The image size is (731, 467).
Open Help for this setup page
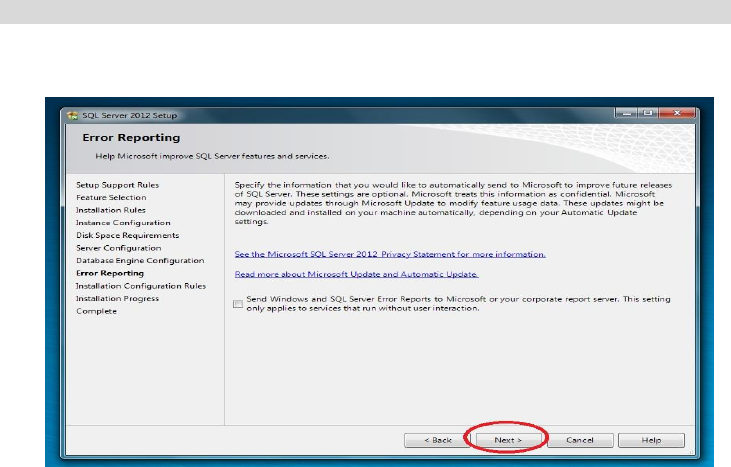pyautogui.click(x=651, y=440)
